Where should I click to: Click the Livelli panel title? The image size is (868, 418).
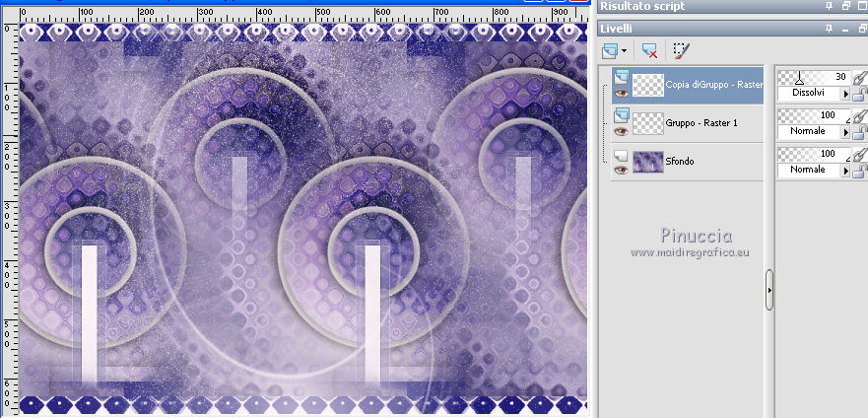(617, 29)
